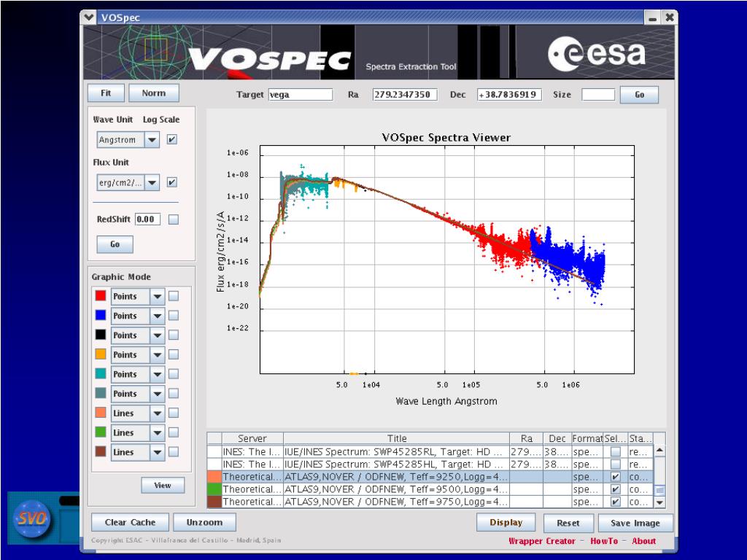Click inside the spectra plot area
Image resolution: width=747 pixels, height=560 pixels.
447,260
